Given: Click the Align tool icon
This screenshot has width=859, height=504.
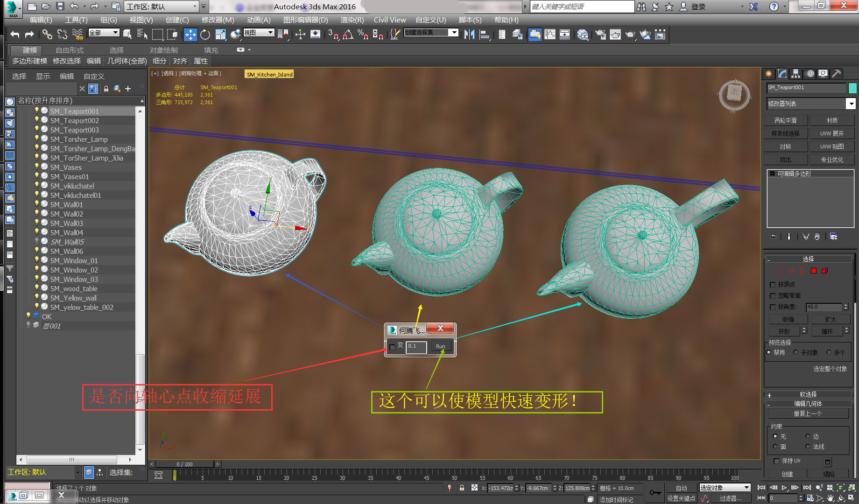Looking at the screenshot, I should click(484, 34).
